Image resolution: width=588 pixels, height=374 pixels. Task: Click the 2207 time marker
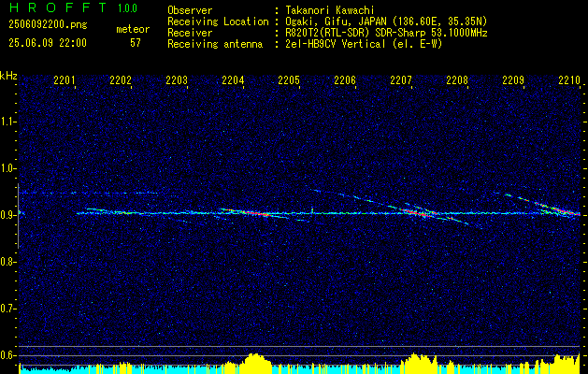coord(401,80)
